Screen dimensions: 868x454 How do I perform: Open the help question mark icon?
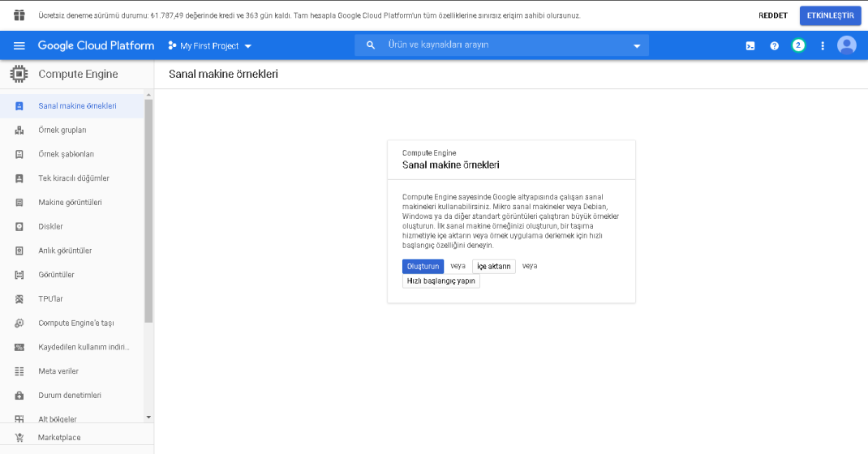pyautogui.click(x=775, y=46)
